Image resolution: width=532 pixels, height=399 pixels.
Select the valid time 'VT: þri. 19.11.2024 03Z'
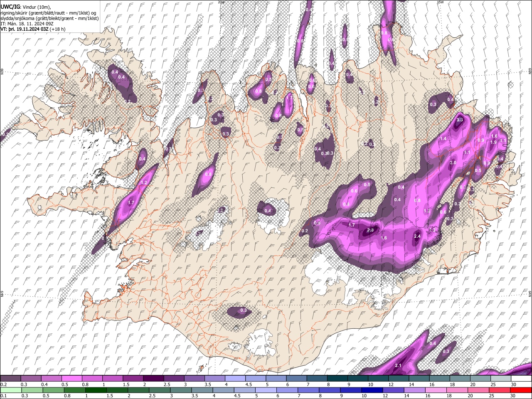(24, 30)
